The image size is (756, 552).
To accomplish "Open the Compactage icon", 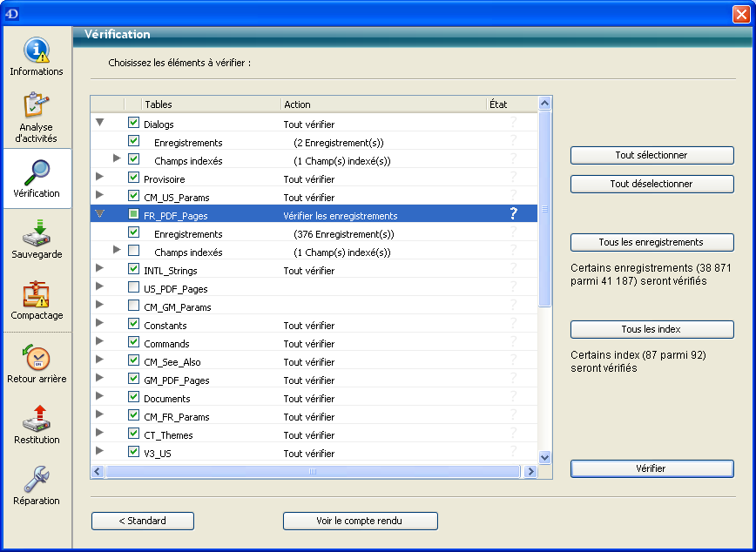I will pos(37,294).
